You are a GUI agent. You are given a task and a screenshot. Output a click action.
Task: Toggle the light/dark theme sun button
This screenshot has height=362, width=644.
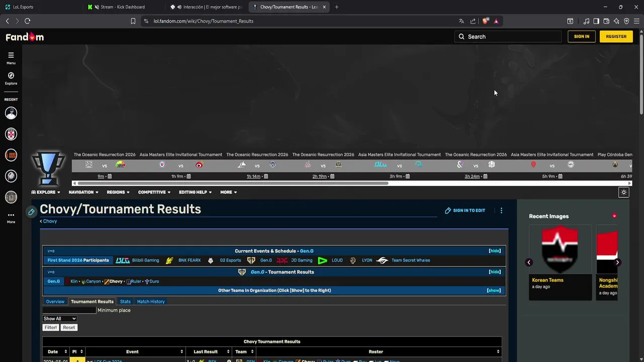click(x=624, y=192)
